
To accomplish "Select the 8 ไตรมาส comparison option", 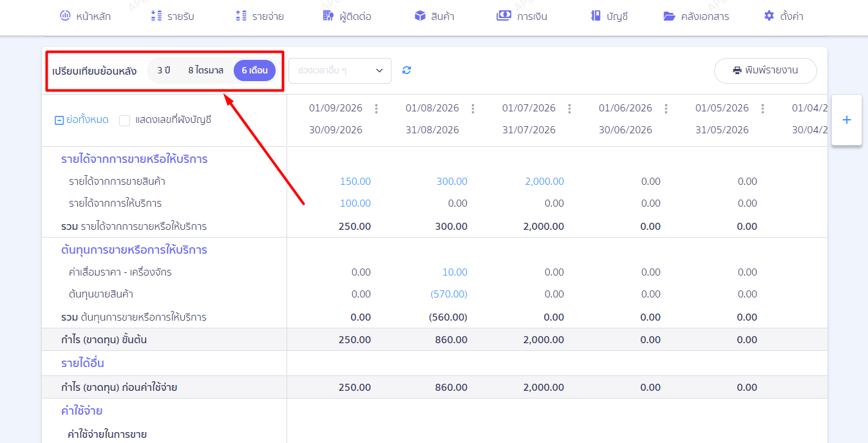I will point(206,70).
